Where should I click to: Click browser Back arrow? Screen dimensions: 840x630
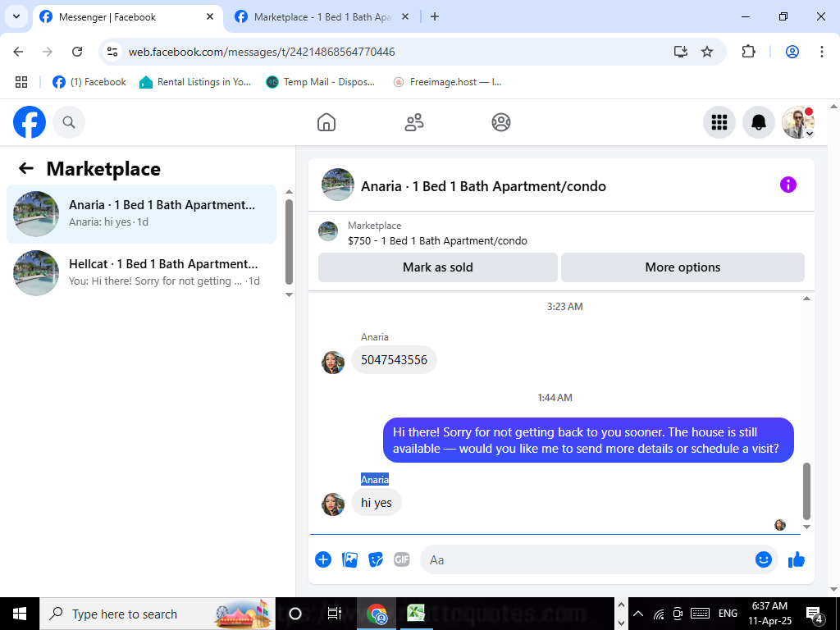pos(18,52)
